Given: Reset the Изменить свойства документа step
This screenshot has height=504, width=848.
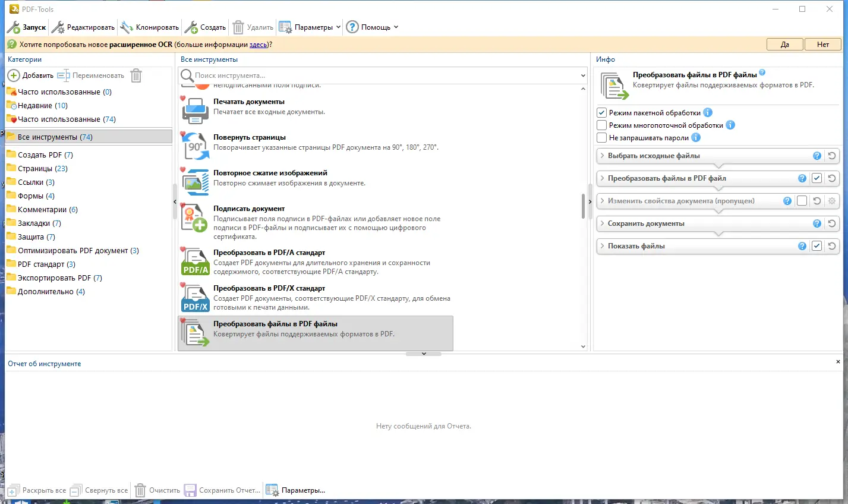Looking at the screenshot, I should [817, 201].
